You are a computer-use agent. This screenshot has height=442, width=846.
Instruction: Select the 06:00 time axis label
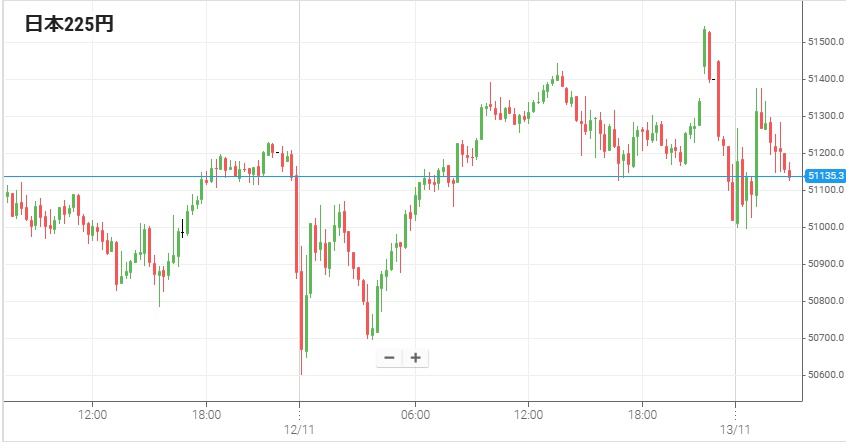pyautogui.click(x=415, y=413)
